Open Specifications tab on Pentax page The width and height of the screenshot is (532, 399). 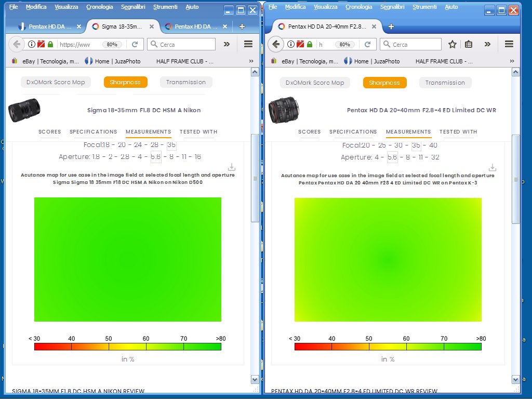click(353, 131)
